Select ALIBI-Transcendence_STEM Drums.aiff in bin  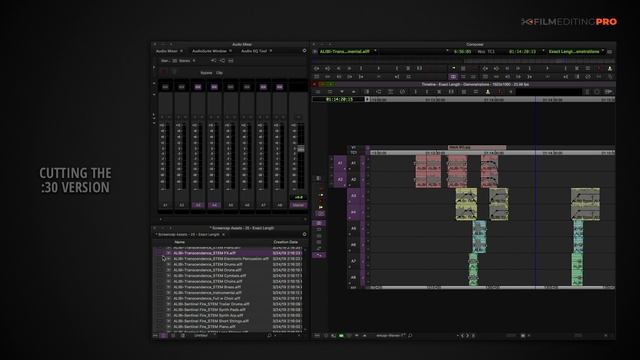[x=208, y=264]
